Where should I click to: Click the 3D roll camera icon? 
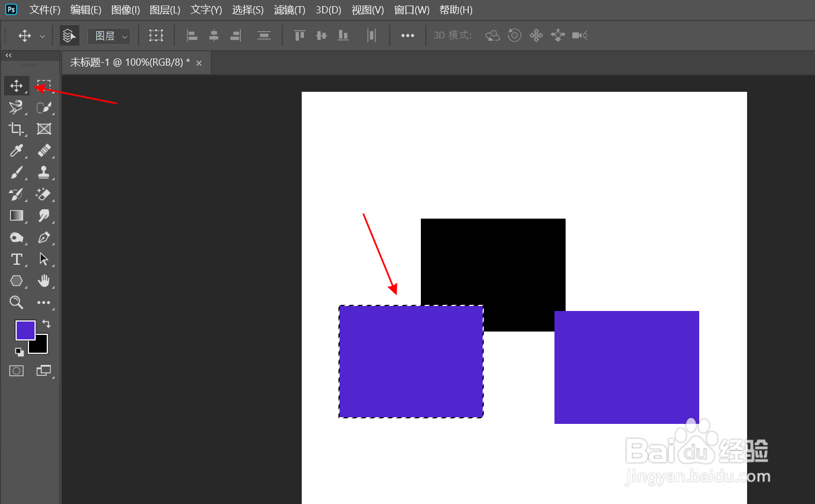[x=514, y=36]
